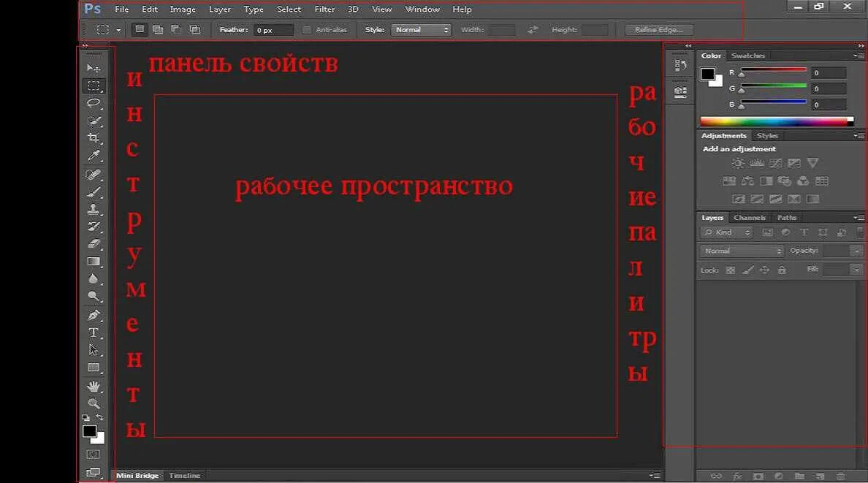Select the Quick Selection tool
Viewport: 868px width, 483px height.
(93, 120)
